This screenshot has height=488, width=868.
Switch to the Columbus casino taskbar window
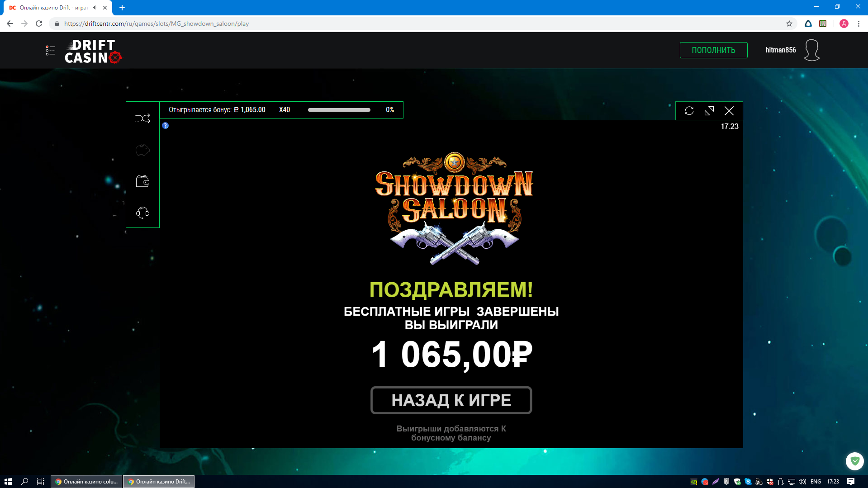(86, 482)
